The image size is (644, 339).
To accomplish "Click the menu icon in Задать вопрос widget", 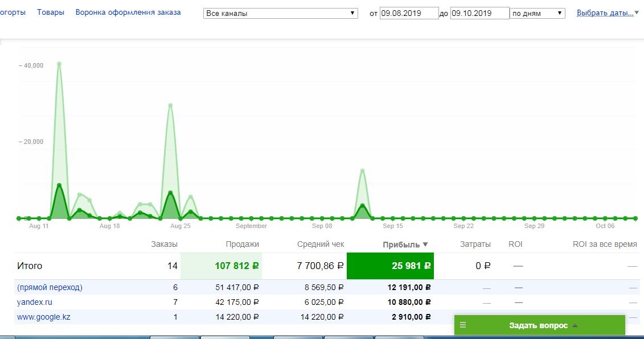I will coord(463,325).
